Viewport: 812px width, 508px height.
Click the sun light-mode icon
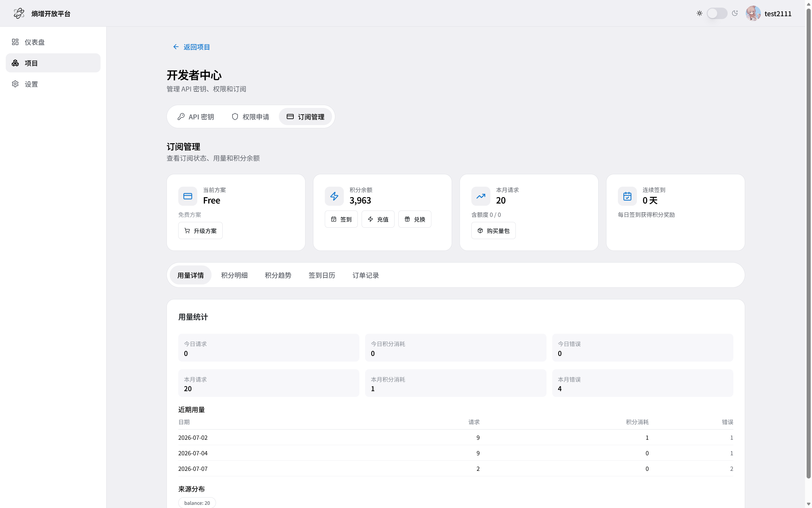point(699,13)
